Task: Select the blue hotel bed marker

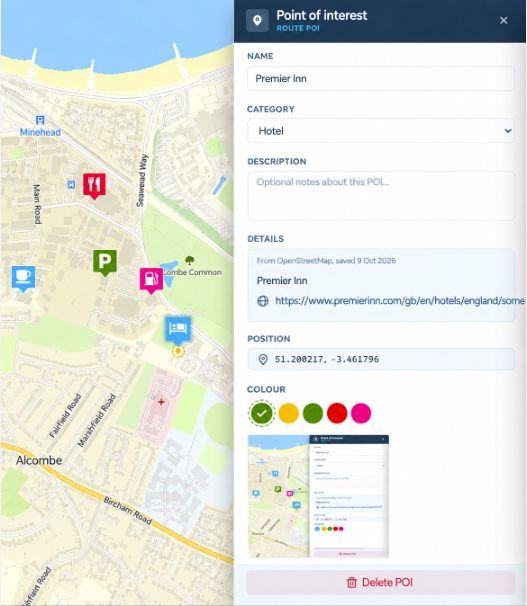Action: point(178,330)
